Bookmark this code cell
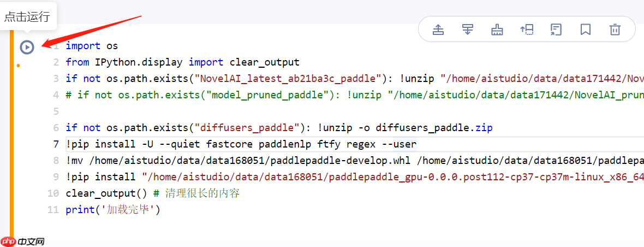The width and height of the screenshot is (644, 247). point(585,30)
